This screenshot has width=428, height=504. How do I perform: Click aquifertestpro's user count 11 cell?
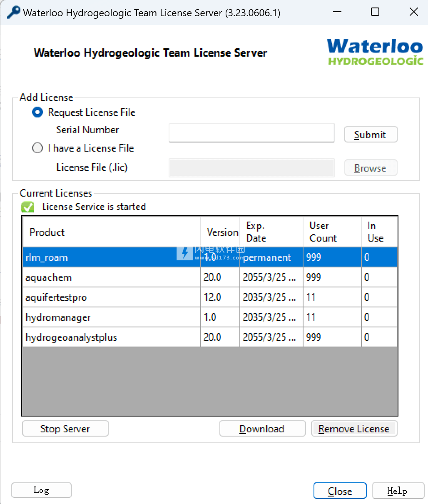click(x=332, y=297)
